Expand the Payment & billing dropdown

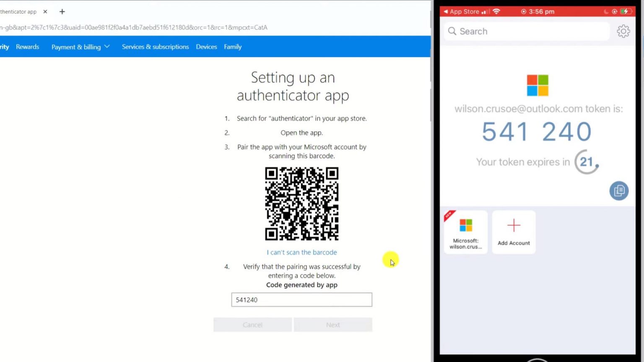pyautogui.click(x=80, y=47)
